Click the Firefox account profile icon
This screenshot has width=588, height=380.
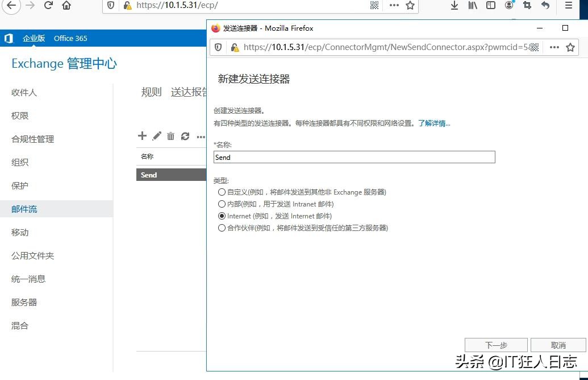click(508, 6)
